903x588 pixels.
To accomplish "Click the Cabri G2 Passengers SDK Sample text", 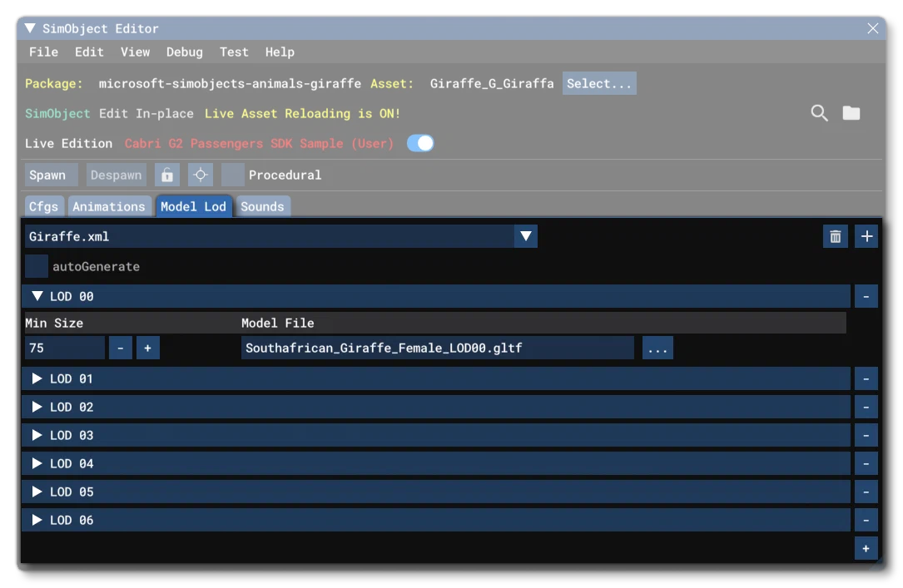I will [x=259, y=143].
